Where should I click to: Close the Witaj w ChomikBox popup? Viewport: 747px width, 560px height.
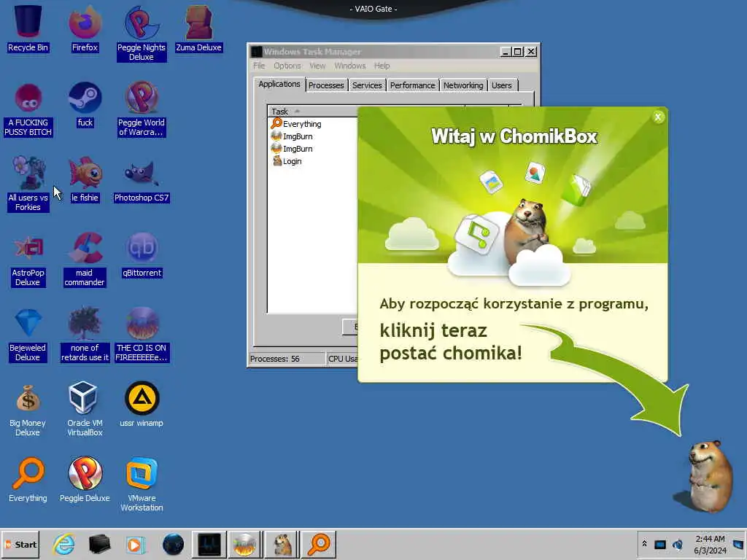[x=658, y=117]
